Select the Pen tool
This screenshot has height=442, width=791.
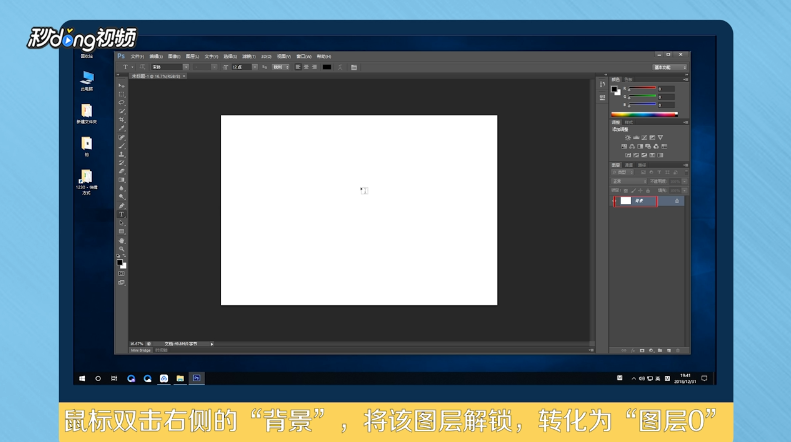(x=122, y=206)
